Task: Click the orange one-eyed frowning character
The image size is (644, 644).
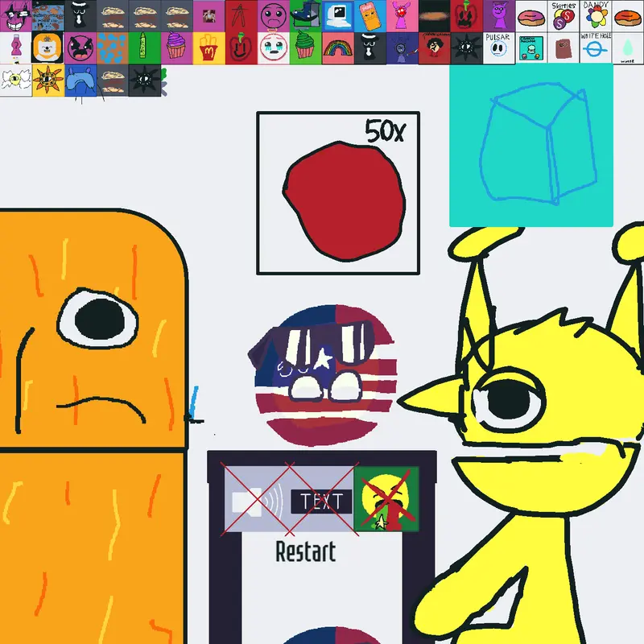Action: [x=93, y=427]
